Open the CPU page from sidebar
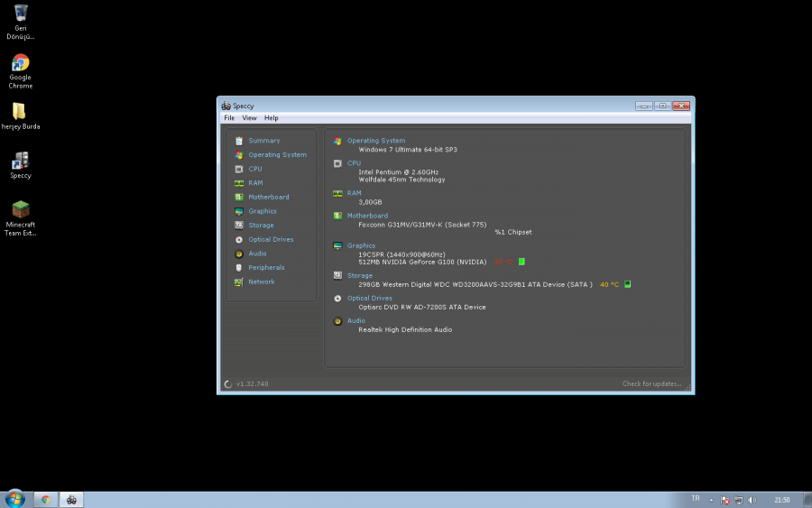 click(x=254, y=169)
